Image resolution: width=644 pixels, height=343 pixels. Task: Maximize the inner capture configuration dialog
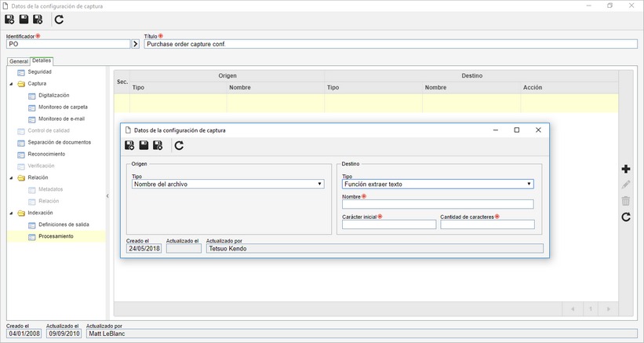click(x=517, y=130)
